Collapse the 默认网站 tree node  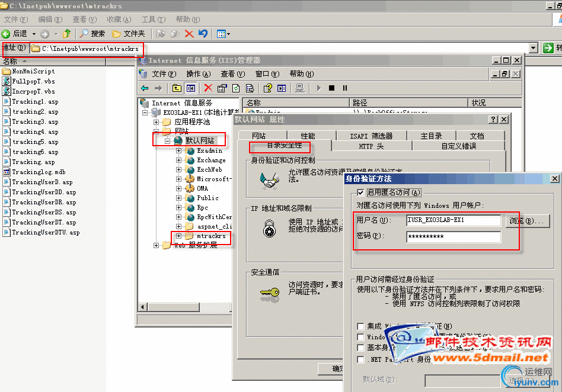(167, 141)
